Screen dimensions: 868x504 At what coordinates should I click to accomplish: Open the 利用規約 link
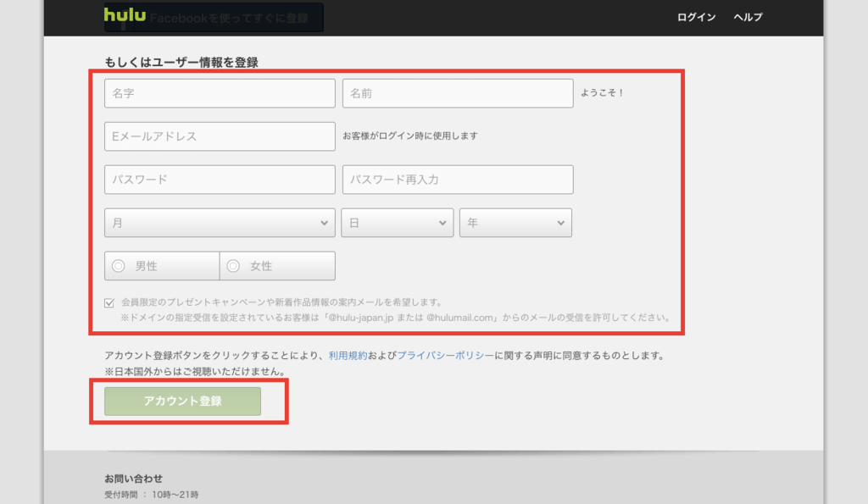(348, 356)
